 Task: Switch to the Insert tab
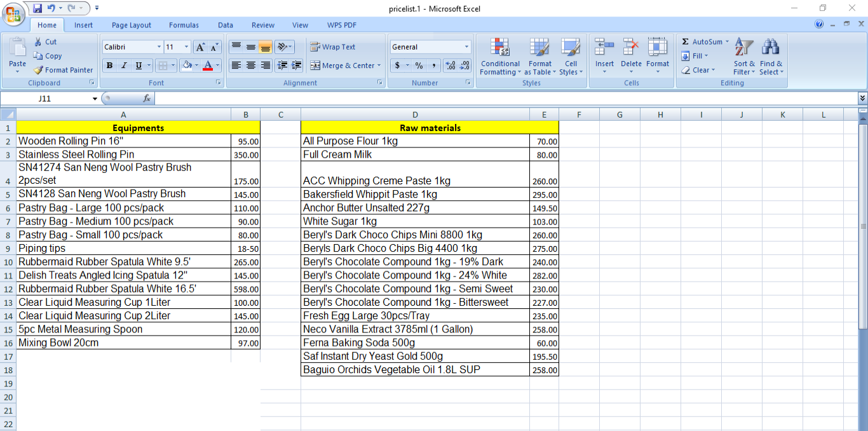(x=83, y=25)
